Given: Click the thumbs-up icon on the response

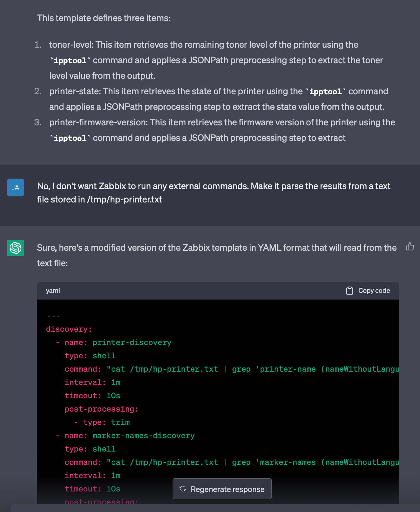Looking at the screenshot, I should [410, 246].
